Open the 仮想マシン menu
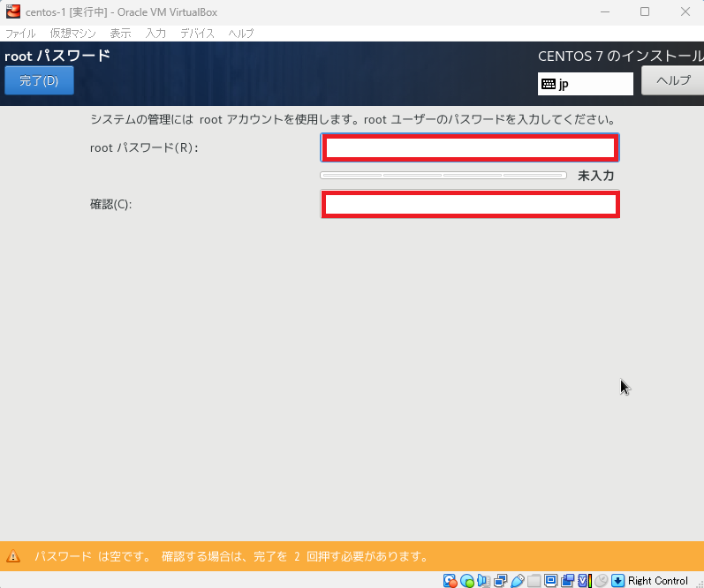The height and width of the screenshot is (588, 704). (x=72, y=34)
